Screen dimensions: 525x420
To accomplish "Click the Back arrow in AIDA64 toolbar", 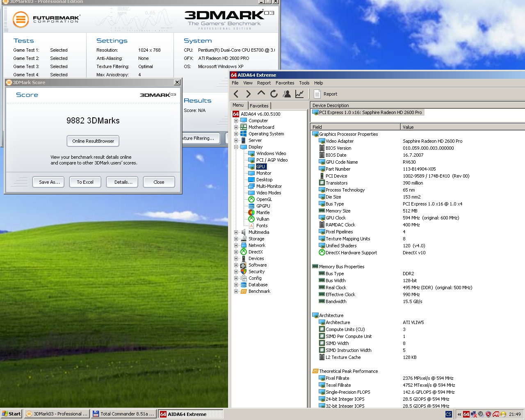I will [x=236, y=94].
